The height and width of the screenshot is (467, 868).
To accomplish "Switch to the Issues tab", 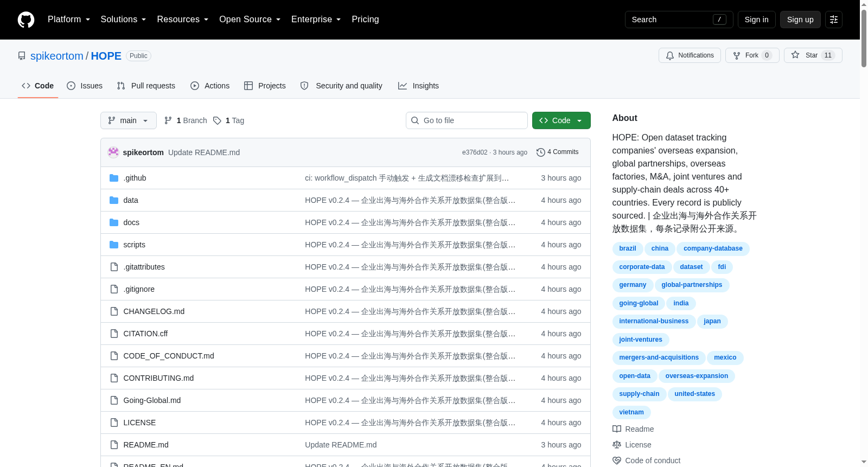I will click(85, 86).
